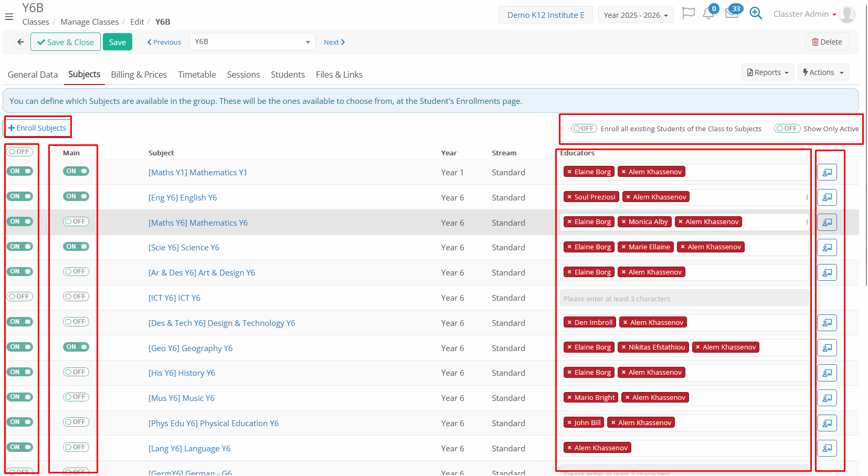Remove Monica Alby from Mathematics Y6 educators
Screen dimensions: 868x476
(623, 222)
